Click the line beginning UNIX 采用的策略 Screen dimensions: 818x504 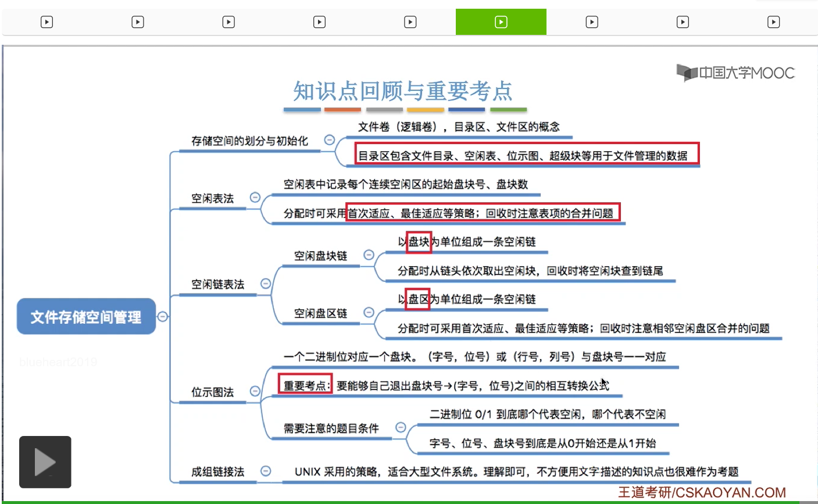coord(516,471)
